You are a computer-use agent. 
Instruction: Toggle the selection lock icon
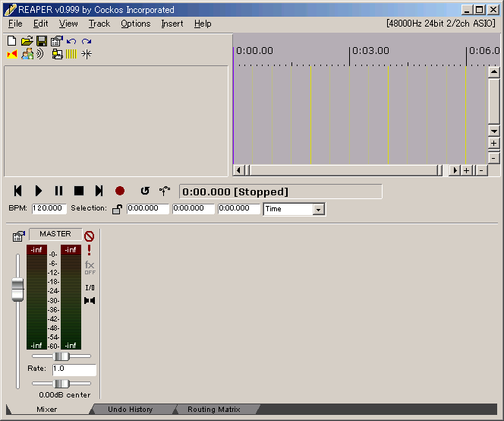[x=117, y=209]
